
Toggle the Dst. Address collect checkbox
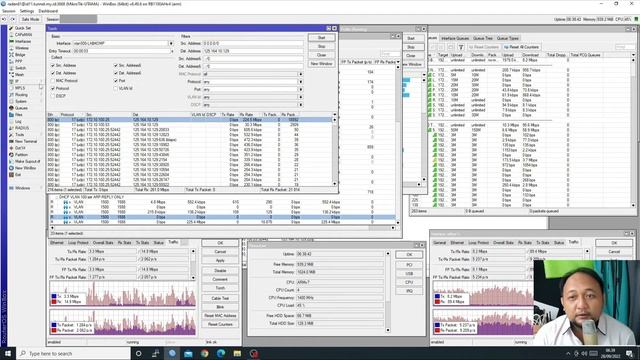[x=53, y=73]
